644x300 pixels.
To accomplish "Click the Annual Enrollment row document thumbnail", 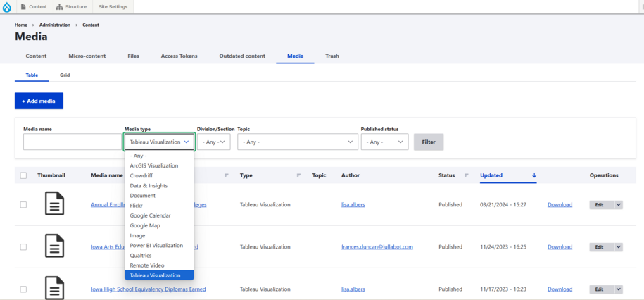I will point(55,204).
